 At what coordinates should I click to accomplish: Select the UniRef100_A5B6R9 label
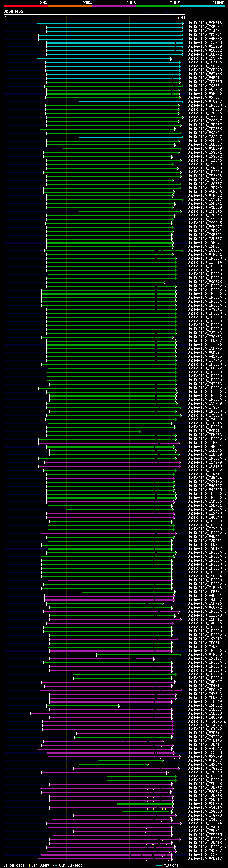(x=204, y=149)
